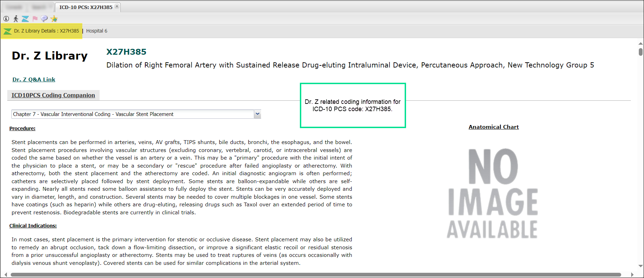Click the vertical scrollbar down arrow
The width and height of the screenshot is (644, 278).
coord(641,266)
